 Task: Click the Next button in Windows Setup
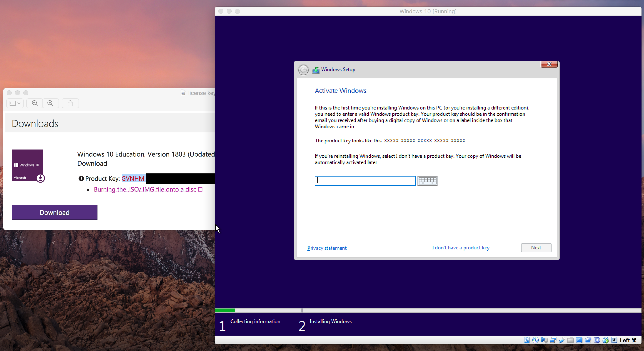536,248
